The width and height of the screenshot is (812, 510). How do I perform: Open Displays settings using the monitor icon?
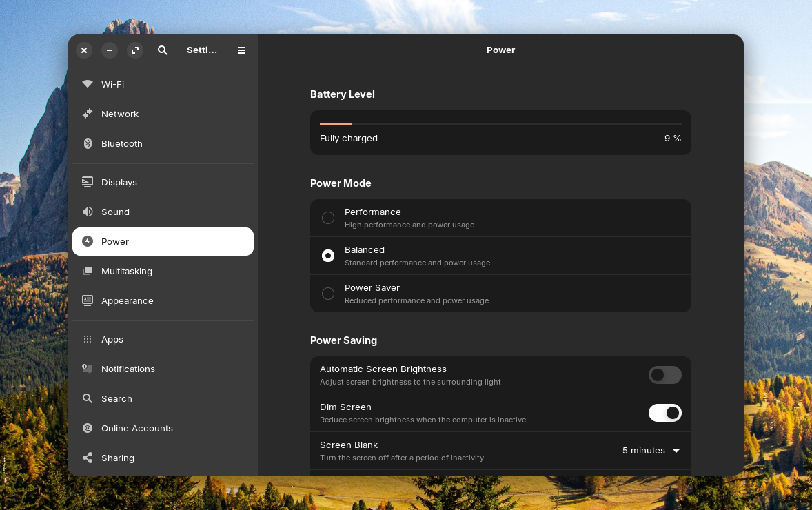tap(88, 182)
